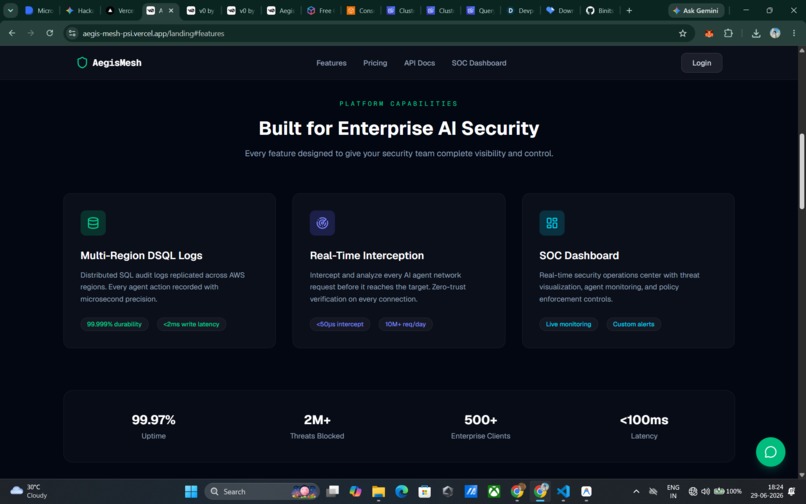Open Xbox app from the taskbar

click(x=494, y=492)
